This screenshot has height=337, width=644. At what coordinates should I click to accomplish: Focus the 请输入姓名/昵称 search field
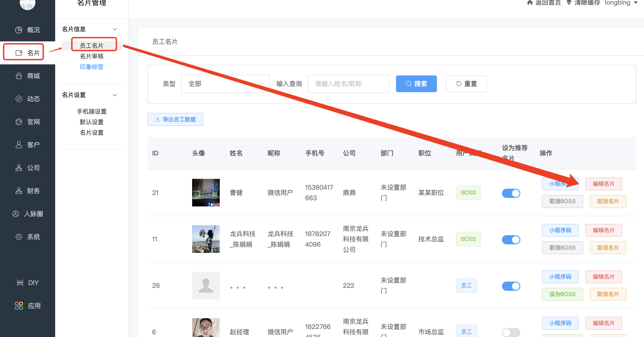coord(348,84)
